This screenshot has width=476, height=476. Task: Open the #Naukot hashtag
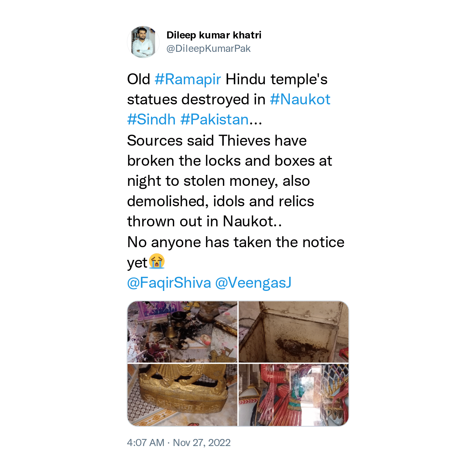tap(300, 99)
